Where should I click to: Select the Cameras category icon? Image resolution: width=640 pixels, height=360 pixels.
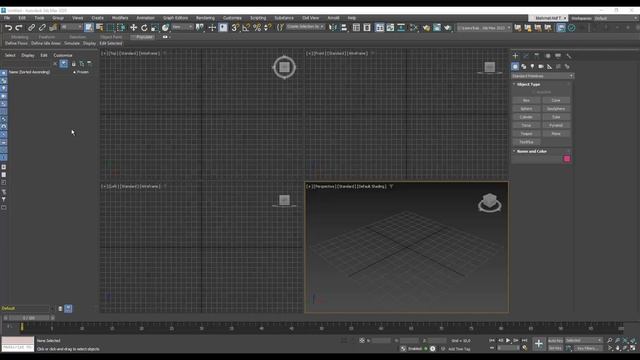click(541, 67)
